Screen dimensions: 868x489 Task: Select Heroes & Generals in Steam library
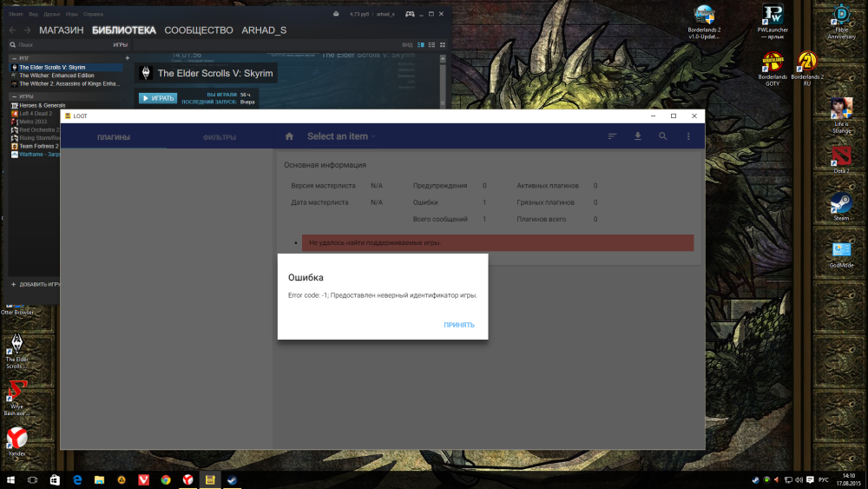click(x=38, y=105)
